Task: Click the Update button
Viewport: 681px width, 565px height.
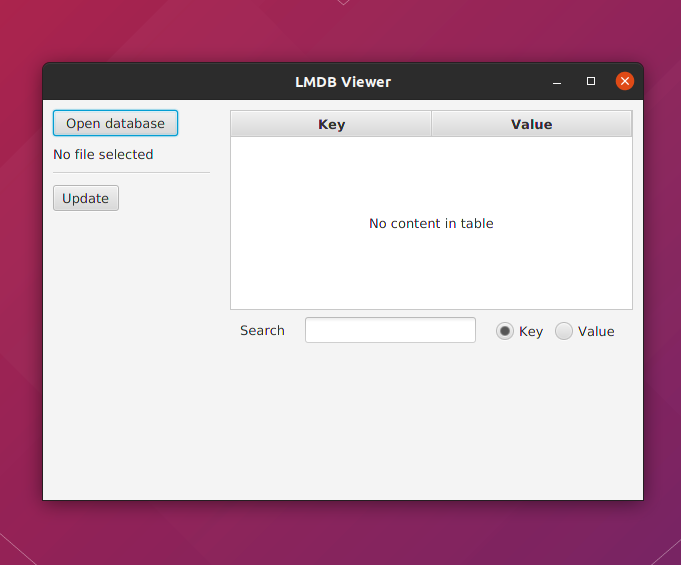Action: [x=86, y=198]
